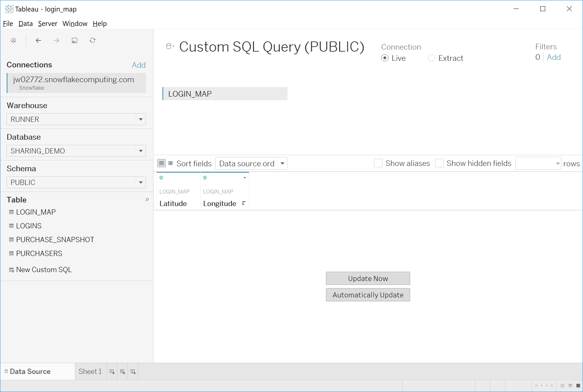Go back with the left arrow toolbar icon
Image resolution: width=583 pixels, height=392 pixels.
pyautogui.click(x=38, y=40)
